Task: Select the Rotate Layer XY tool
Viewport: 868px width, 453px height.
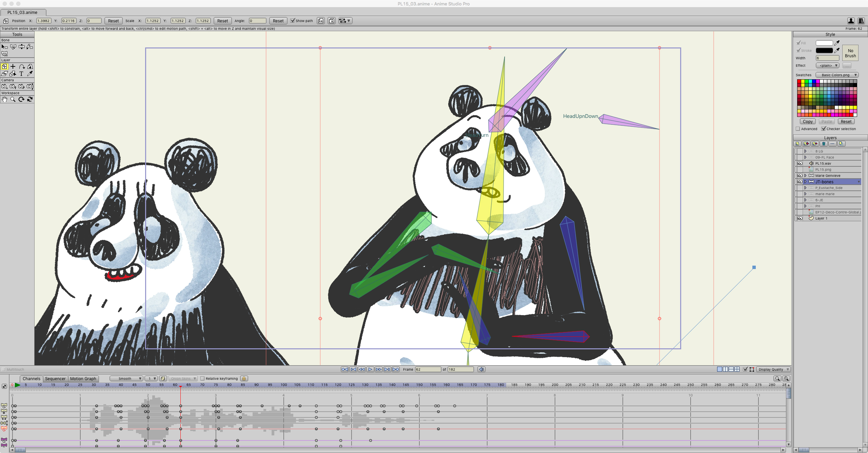Action: pyautogui.click(x=30, y=66)
